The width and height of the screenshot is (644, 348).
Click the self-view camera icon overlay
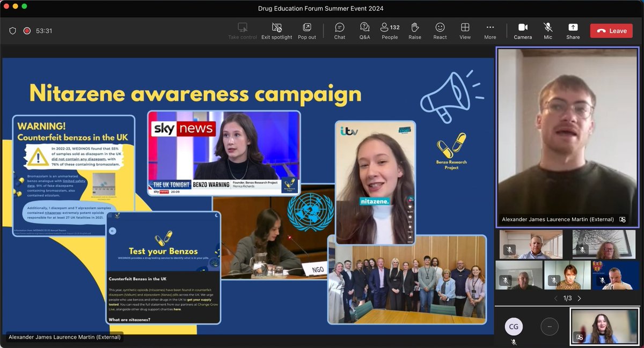pos(579,337)
